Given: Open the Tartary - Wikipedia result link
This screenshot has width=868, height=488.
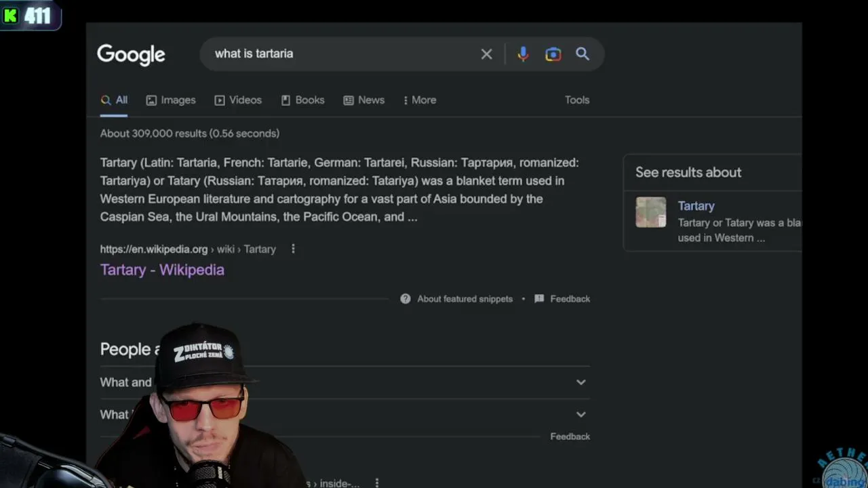Looking at the screenshot, I should (162, 270).
